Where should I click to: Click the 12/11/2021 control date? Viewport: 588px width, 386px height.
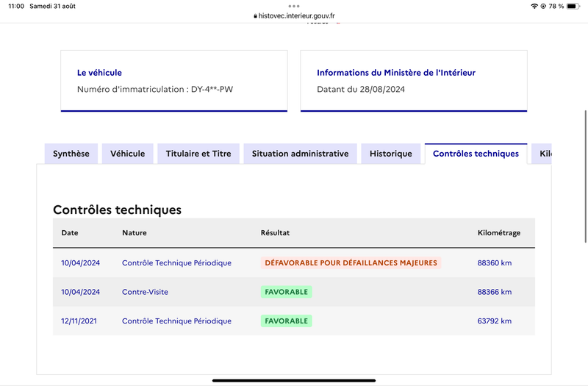[79, 321]
